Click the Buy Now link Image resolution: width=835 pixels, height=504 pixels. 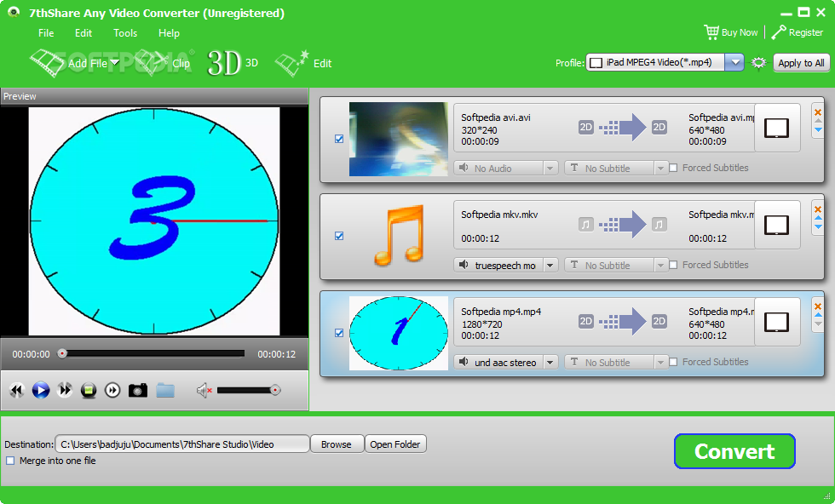740,32
